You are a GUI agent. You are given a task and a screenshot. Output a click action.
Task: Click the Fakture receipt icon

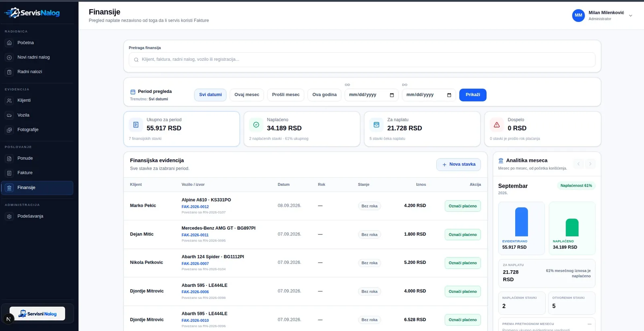[9, 173]
